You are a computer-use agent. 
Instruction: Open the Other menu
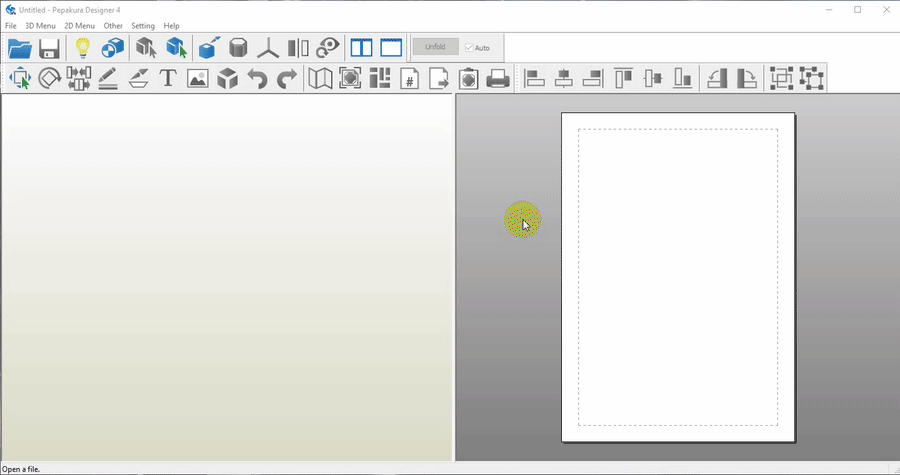(x=113, y=26)
